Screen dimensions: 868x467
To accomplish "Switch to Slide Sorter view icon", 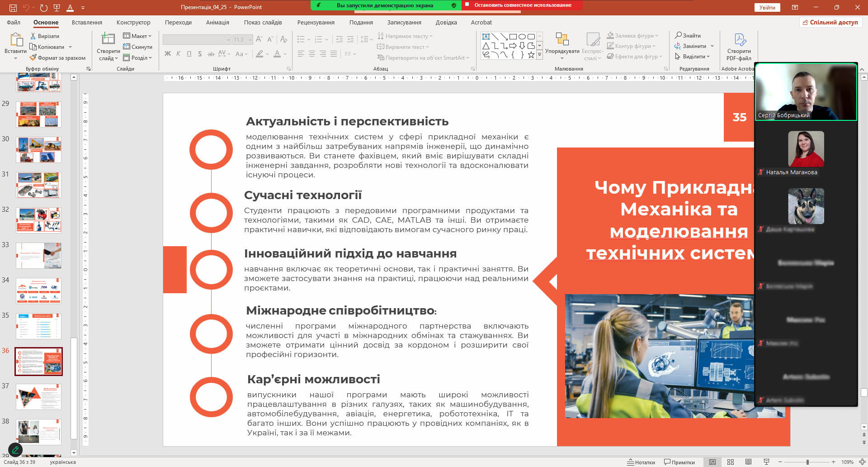I will (x=730, y=462).
